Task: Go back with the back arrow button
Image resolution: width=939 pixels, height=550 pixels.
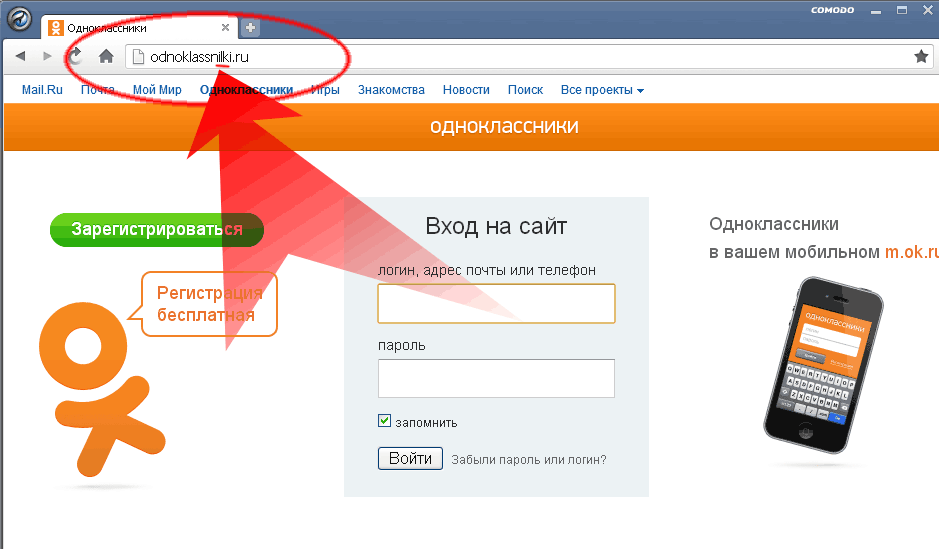Action: click(20, 56)
